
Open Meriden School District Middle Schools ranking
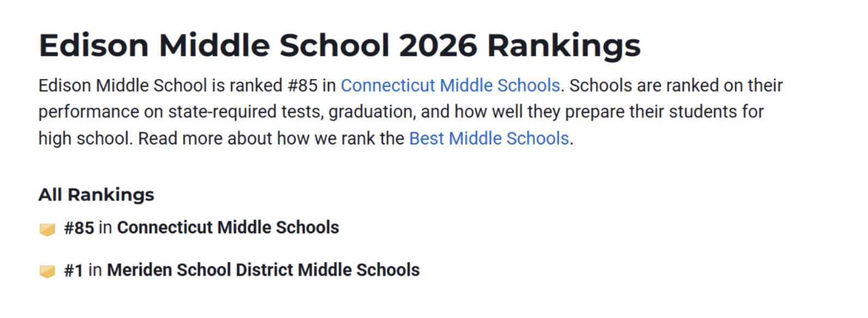(x=263, y=270)
